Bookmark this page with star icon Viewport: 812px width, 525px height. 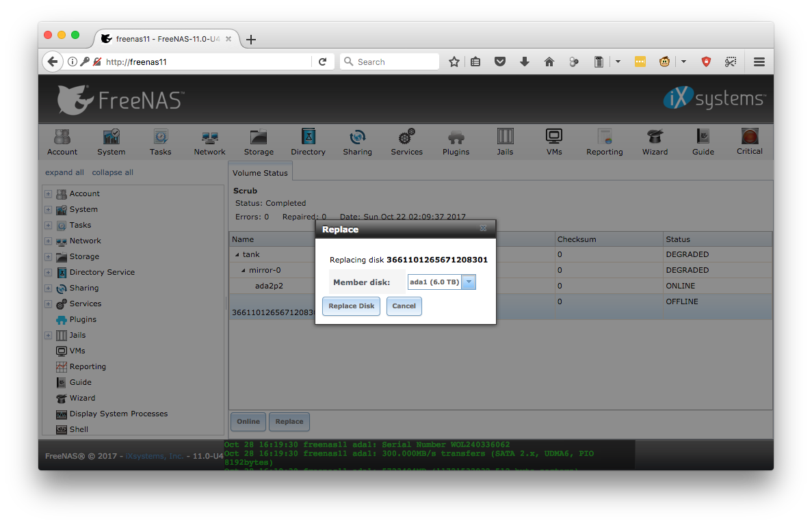(x=454, y=62)
